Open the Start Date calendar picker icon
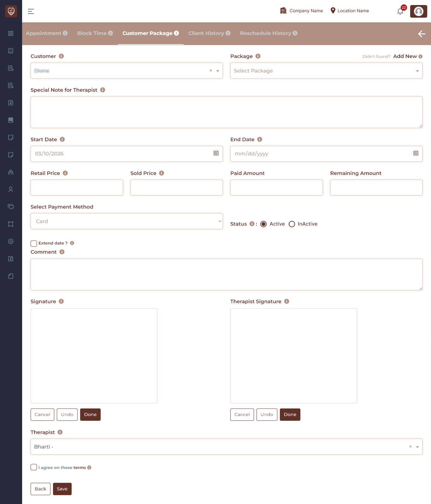Viewport: 431px width, 504px height. coord(216,154)
